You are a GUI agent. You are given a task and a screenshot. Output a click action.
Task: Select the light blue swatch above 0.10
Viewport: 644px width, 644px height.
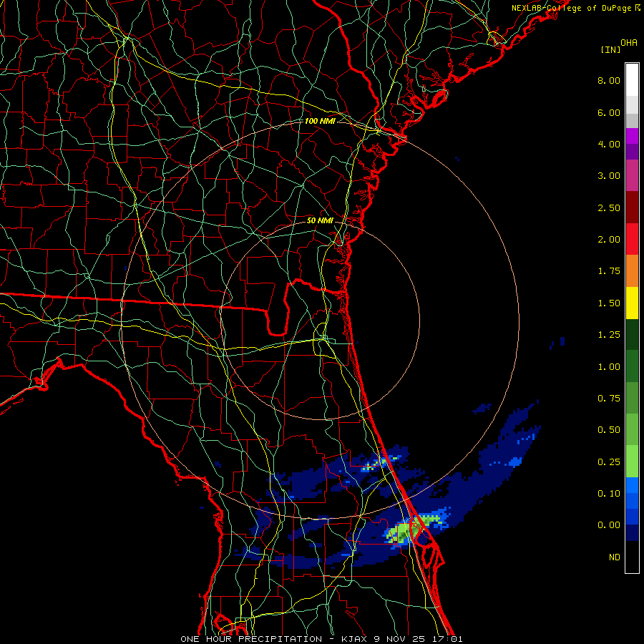(632, 485)
